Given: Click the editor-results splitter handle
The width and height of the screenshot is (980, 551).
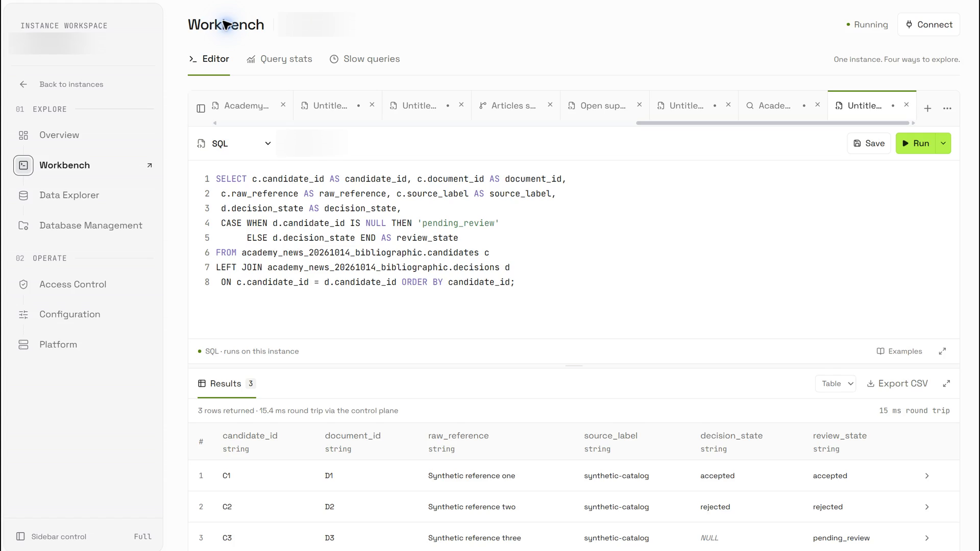Looking at the screenshot, I should coord(574,366).
